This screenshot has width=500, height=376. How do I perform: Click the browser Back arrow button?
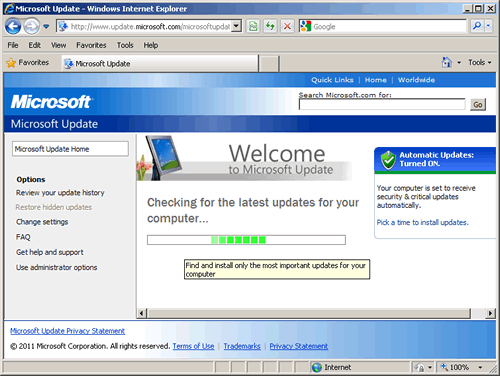click(x=13, y=26)
